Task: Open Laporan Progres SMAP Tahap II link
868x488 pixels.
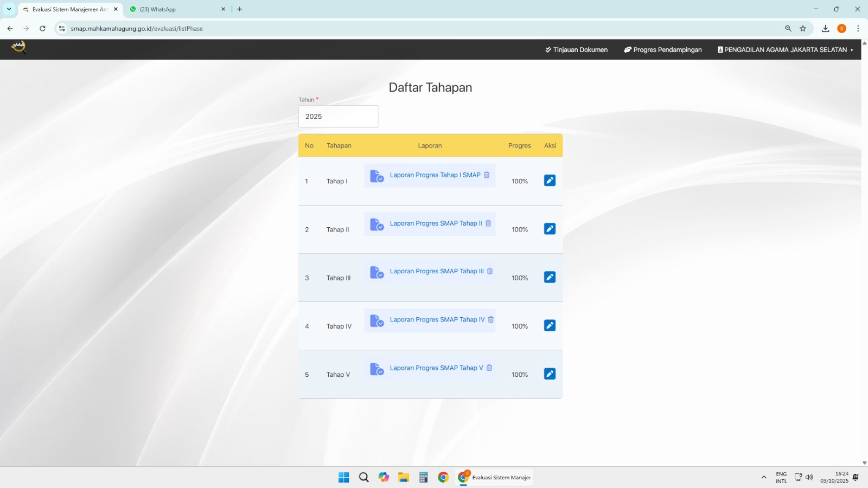Action: (436, 223)
